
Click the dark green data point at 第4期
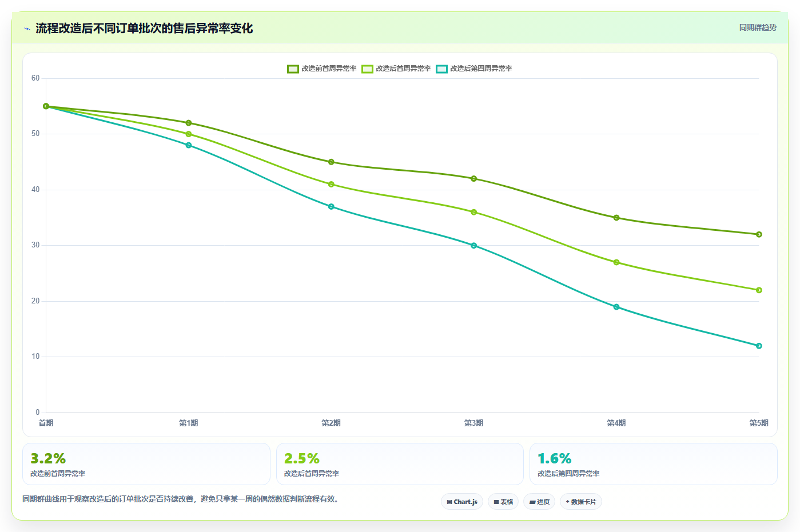tap(616, 218)
